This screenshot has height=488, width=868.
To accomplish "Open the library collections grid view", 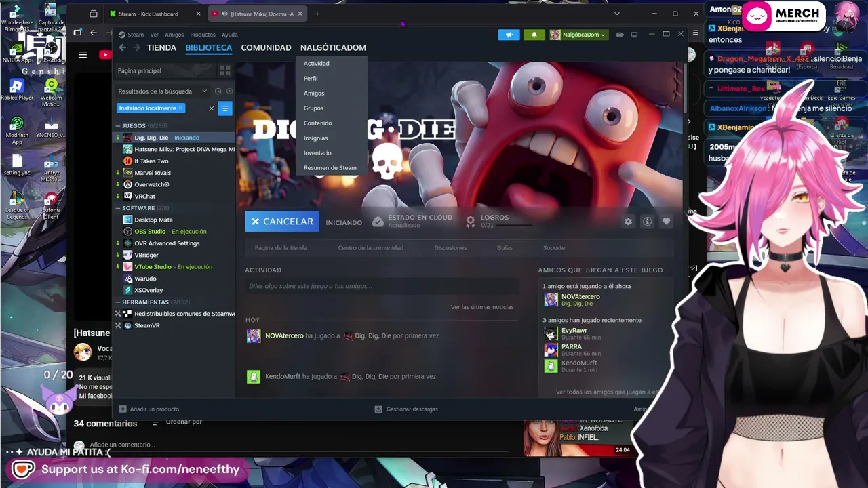I will coord(225,70).
